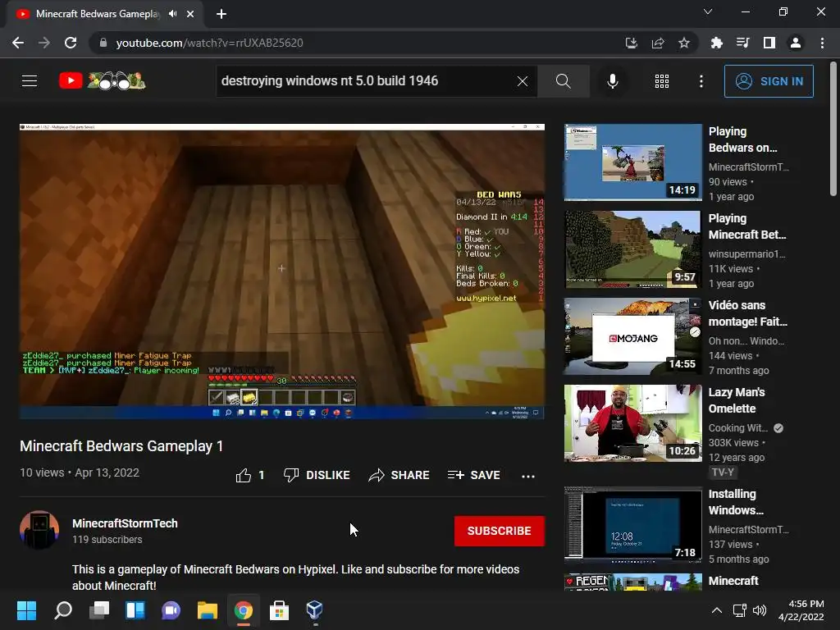The width and height of the screenshot is (840, 630).
Task: Open Microsoft Store from taskbar
Action: 279,610
